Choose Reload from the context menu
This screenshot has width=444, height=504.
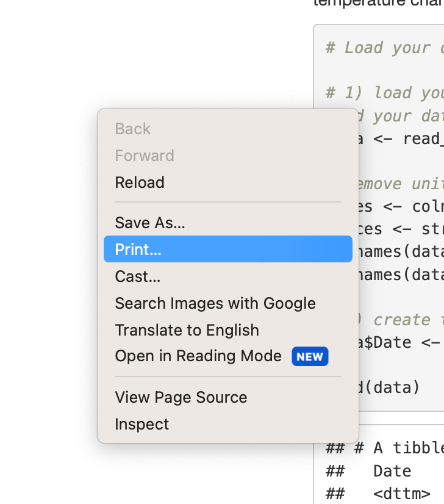139,182
